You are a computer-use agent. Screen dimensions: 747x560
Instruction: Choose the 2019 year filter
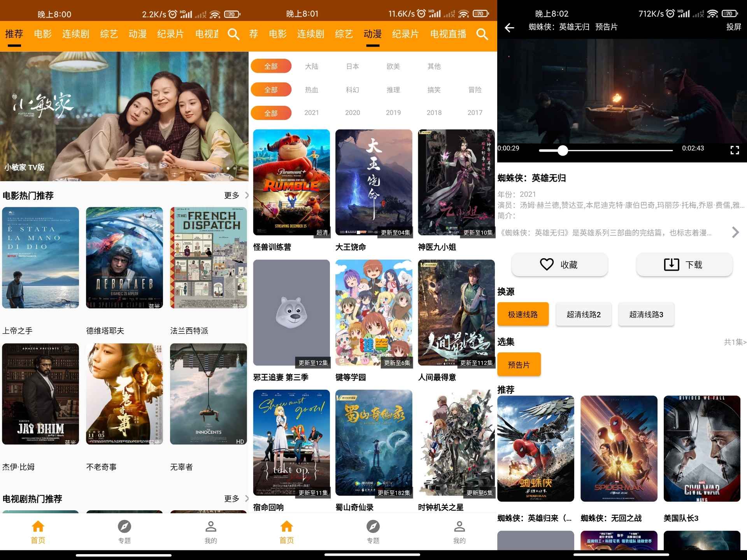pos(393,113)
